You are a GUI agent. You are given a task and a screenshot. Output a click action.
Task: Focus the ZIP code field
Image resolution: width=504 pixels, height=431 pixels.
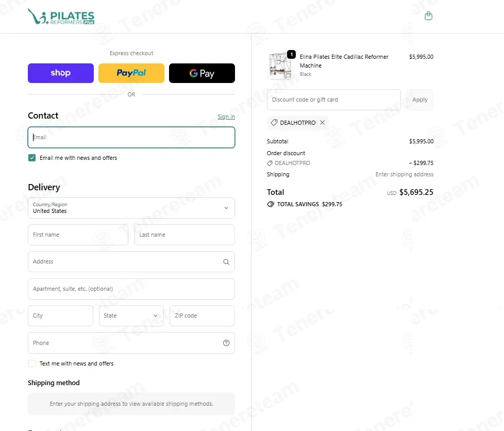click(202, 316)
